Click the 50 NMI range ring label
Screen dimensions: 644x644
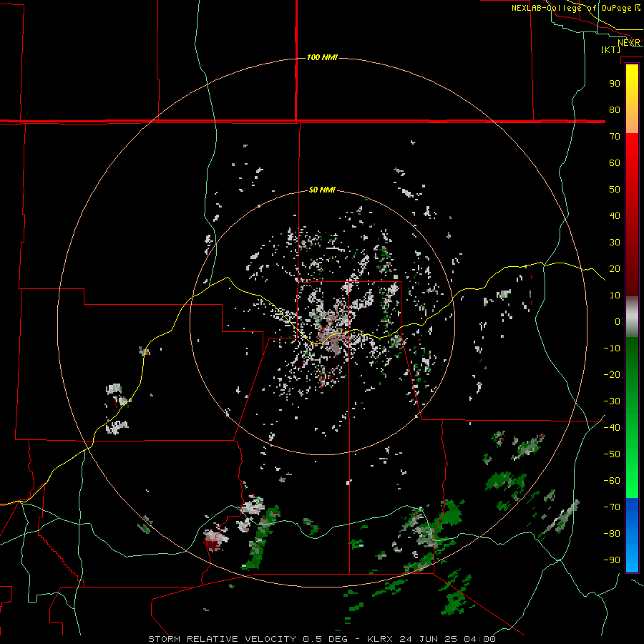[x=322, y=190]
